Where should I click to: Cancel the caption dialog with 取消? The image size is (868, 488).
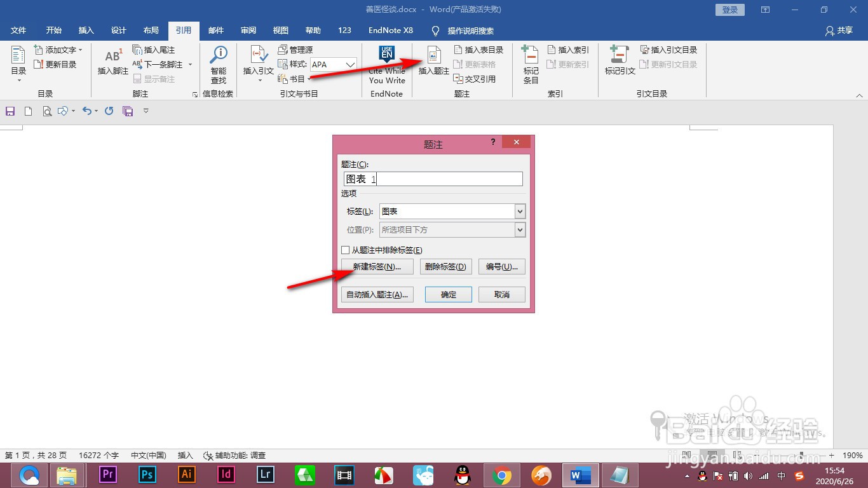click(x=502, y=295)
